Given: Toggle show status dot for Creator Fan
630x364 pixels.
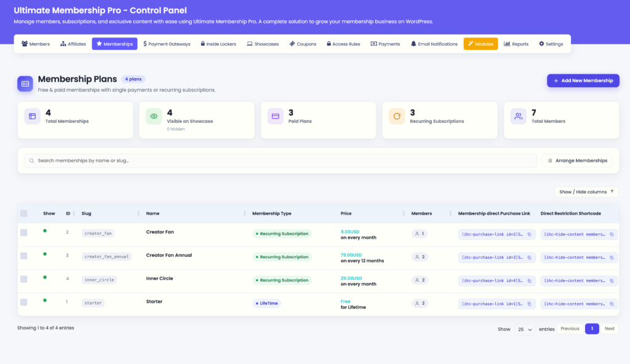Looking at the screenshot, I should coord(45,231).
